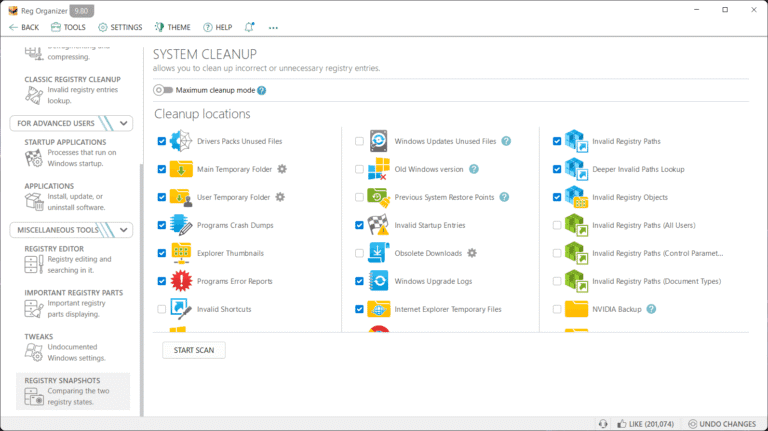Click the Deeper Invalid Paths Lookup icon
The image size is (768, 431).
576,169
